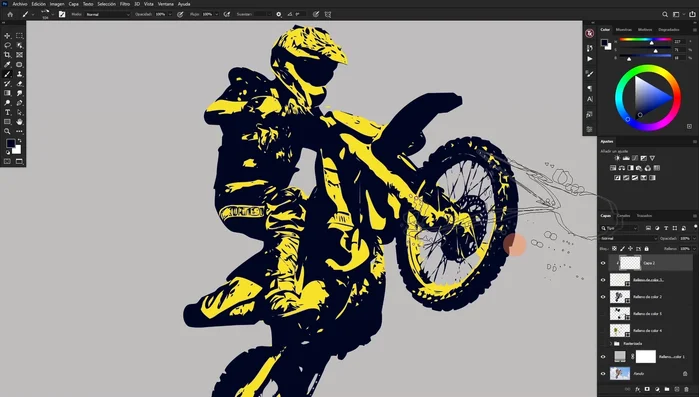The height and width of the screenshot is (397, 699).
Task: Show the Relleno de color 5 layer
Action: [x=603, y=314]
